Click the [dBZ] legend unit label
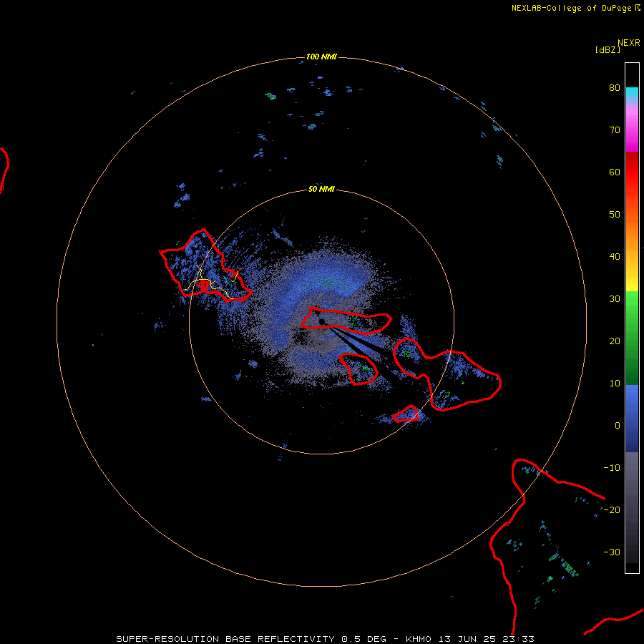The height and width of the screenshot is (644, 644). (x=608, y=50)
